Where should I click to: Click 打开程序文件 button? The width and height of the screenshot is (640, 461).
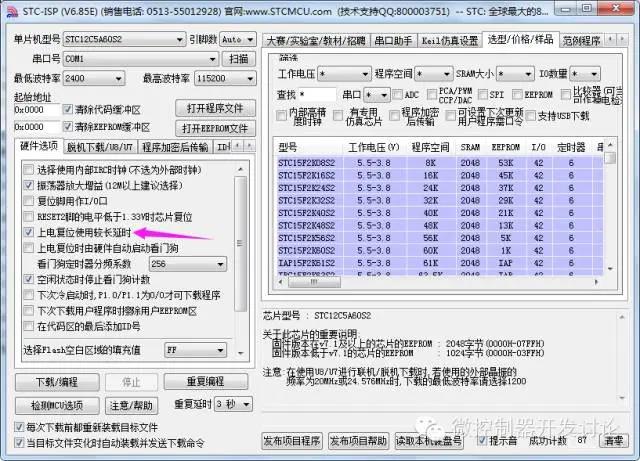[215, 108]
